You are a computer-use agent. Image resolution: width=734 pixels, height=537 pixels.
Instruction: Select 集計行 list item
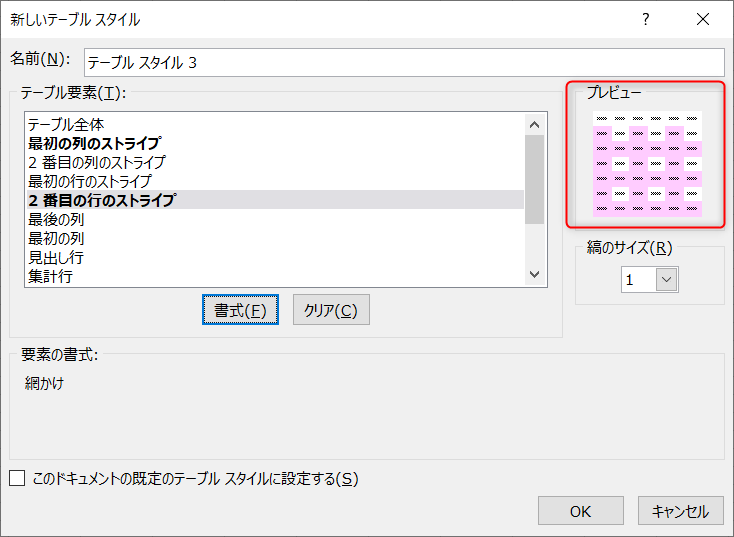[275, 276]
